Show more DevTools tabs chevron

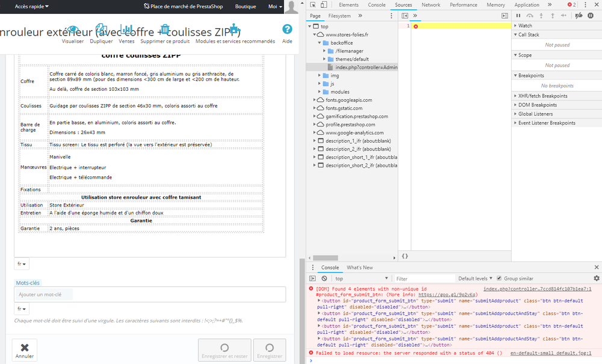pos(550,5)
